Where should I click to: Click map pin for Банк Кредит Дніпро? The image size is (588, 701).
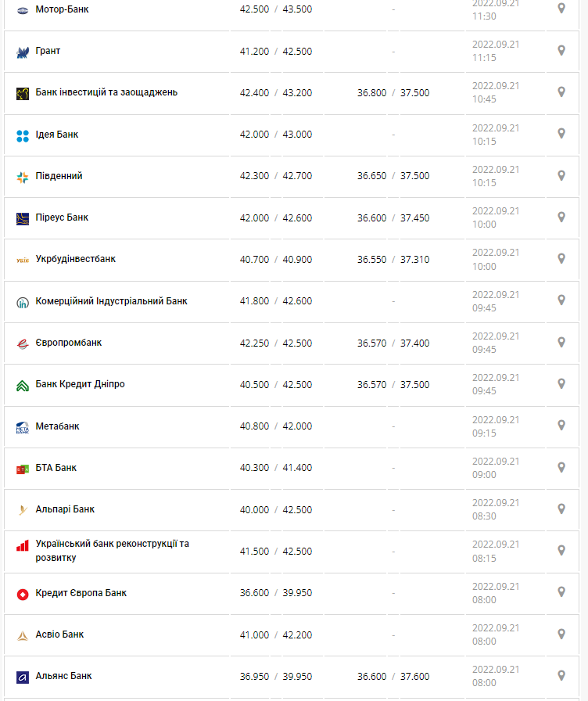tap(561, 383)
